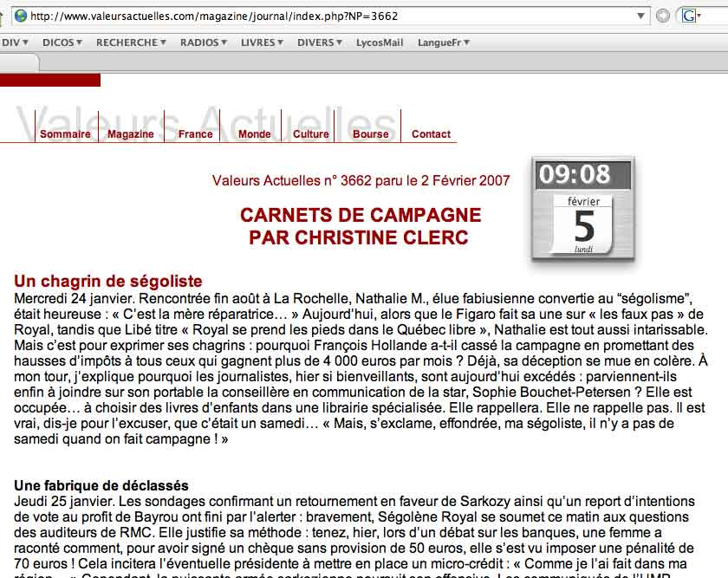Click the globe site icon in address bar
The image size is (728, 578).
tap(21, 16)
